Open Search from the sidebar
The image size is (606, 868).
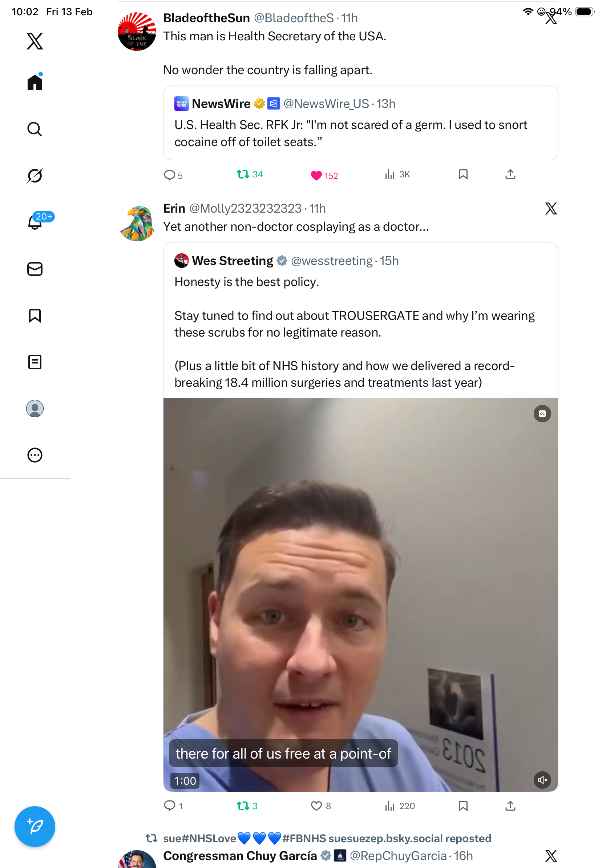35,129
